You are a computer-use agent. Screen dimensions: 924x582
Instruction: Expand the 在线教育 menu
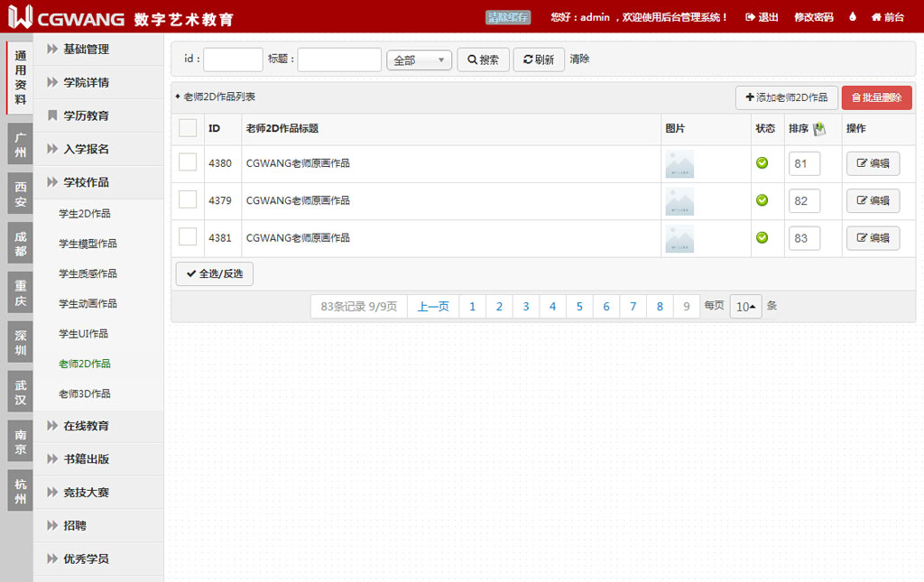97,426
